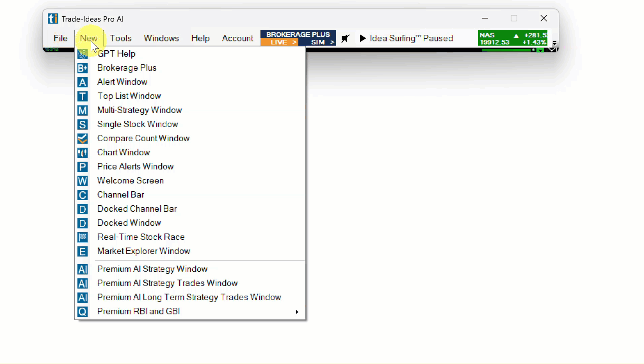Click the Idea Surfing Paused label
The height and width of the screenshot is (364, 644).
(411, 38)
